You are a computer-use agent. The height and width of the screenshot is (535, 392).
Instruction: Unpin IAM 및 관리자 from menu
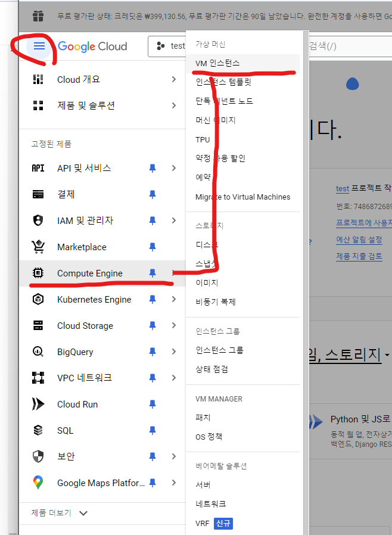pyautogui.click(x=153, y=221)
